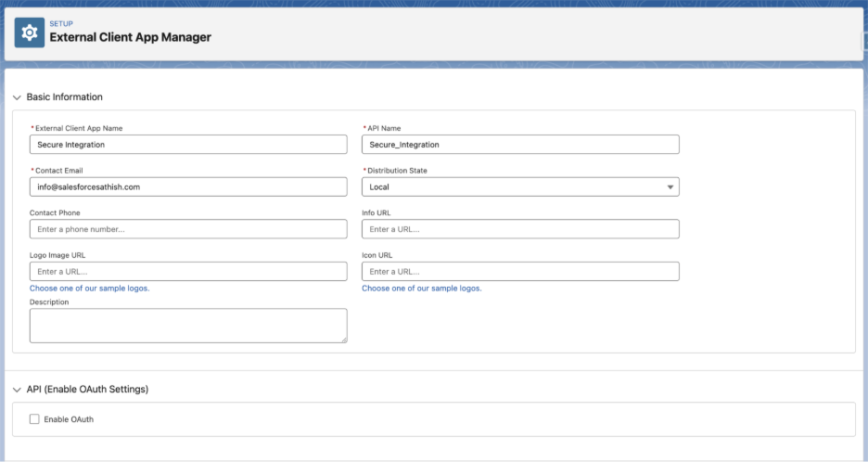Viewport: 868px width, 462px height.
Task: Click the Logo Image URL field
Action: click(188, 271)
